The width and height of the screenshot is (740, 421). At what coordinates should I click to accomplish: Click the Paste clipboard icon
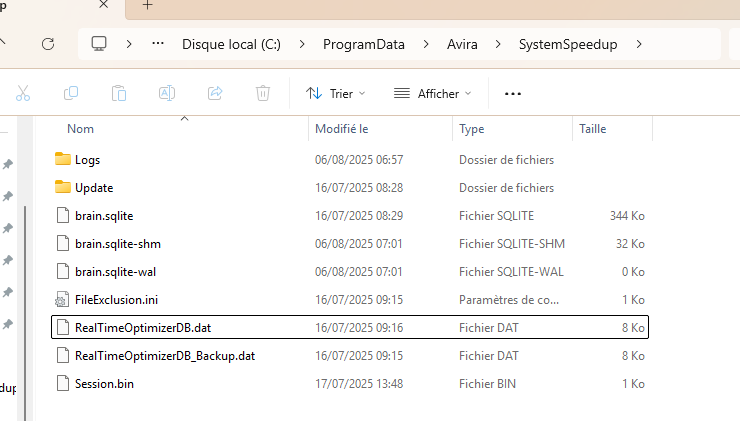coord(119,93)
